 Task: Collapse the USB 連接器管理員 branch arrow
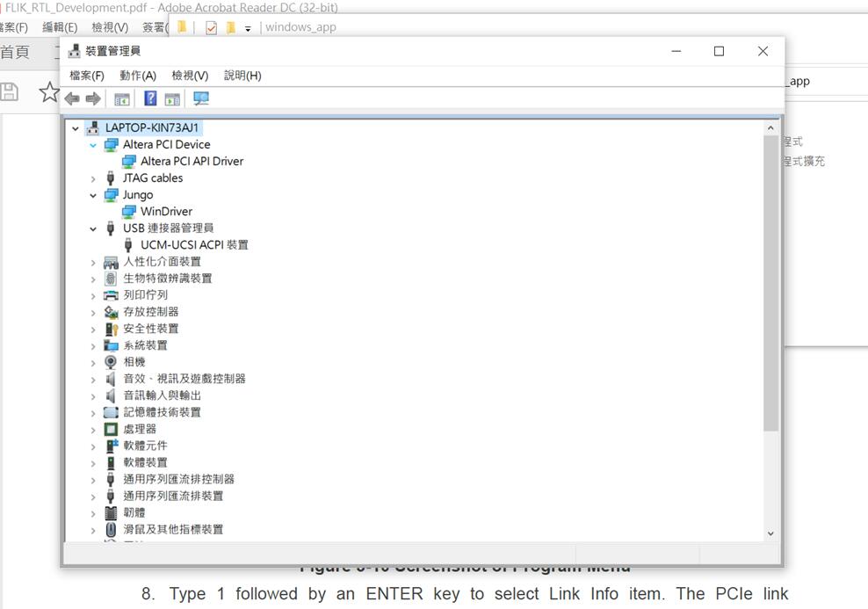(x=93, y=228)
